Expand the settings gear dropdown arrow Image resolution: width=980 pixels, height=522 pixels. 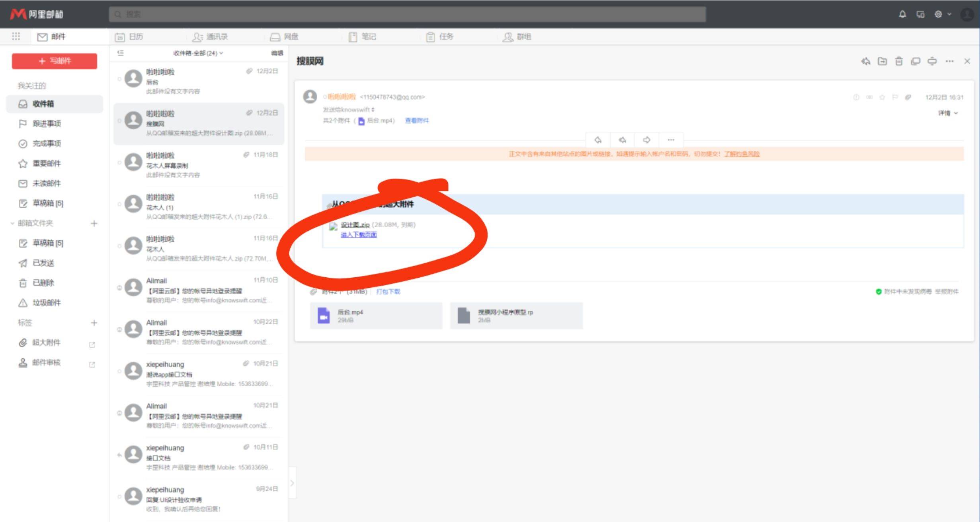pos(949,14)
